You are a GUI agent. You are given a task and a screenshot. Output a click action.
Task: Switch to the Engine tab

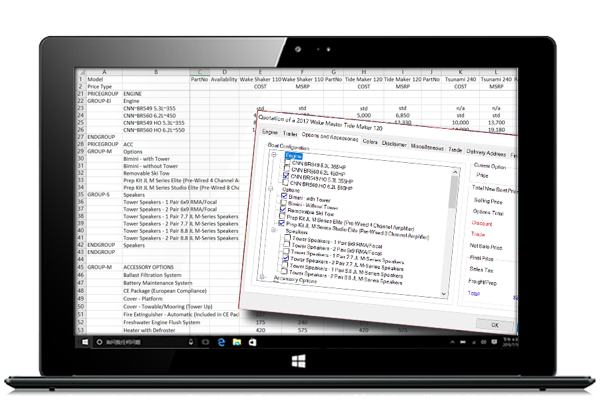[270, 132]
